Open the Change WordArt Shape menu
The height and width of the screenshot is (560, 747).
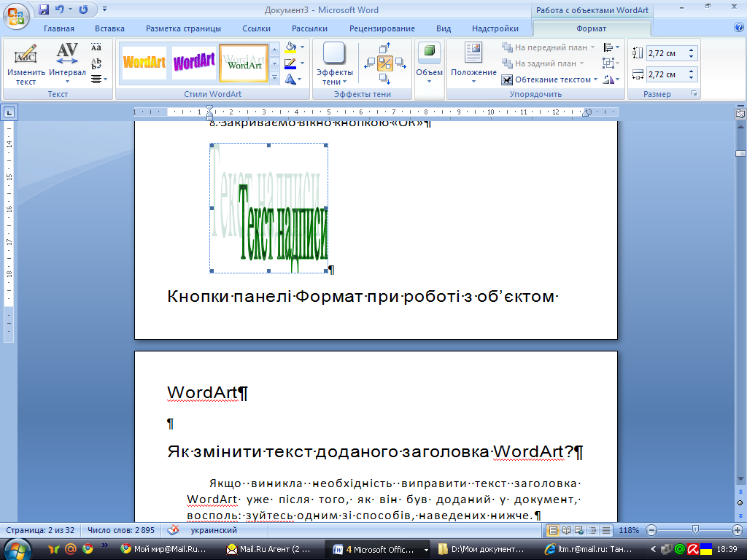tap(293, 79)
